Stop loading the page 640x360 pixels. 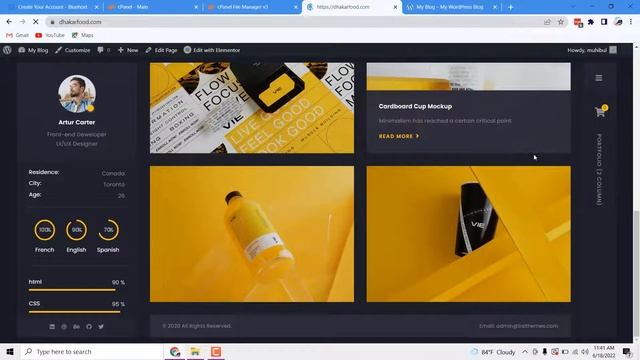tap(36, 22)
